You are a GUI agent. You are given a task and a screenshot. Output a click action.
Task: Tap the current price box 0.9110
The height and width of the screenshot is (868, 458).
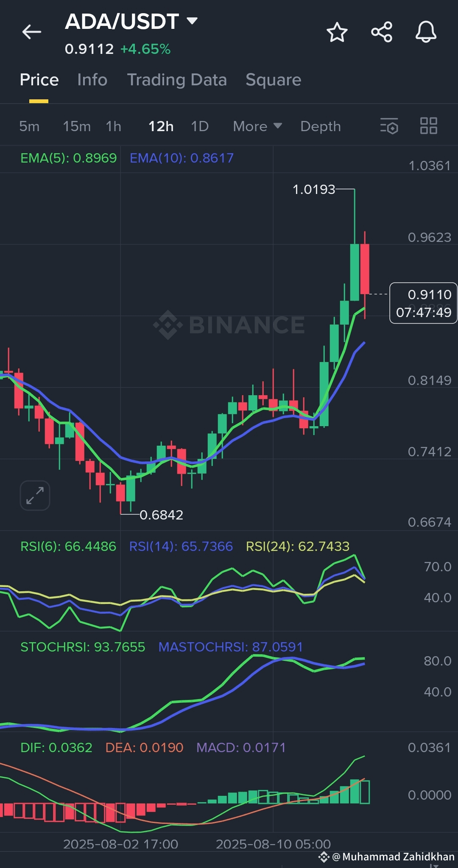click(423, 303)
